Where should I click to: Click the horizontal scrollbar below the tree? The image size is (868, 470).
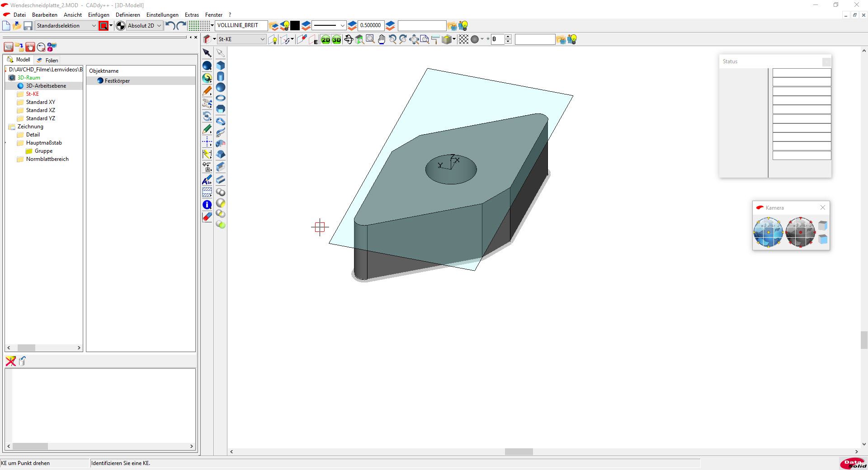44,348
